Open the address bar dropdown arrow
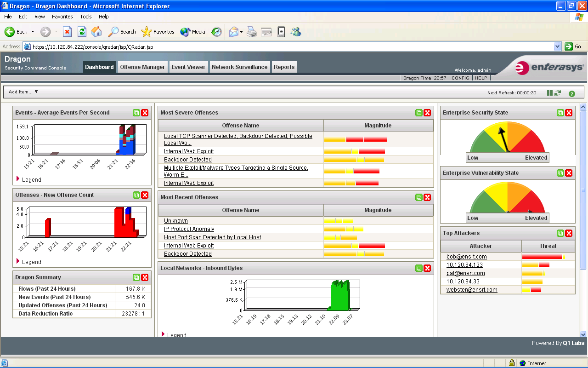588x368 pixels. coord(558,46)
